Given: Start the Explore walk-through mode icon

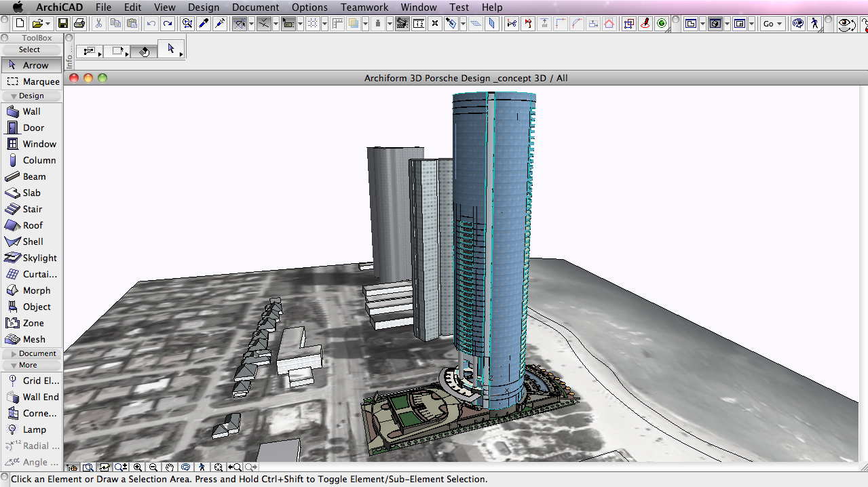Looking at the screenshot, I should point(201,467).
